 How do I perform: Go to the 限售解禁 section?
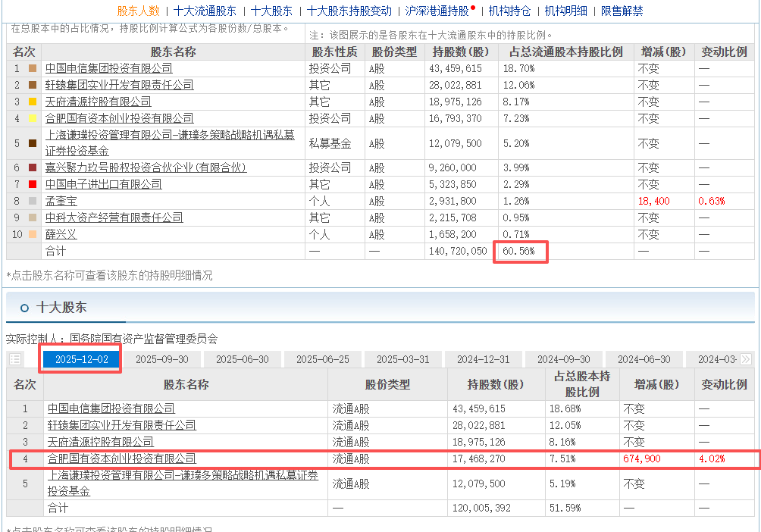point(622,11)
